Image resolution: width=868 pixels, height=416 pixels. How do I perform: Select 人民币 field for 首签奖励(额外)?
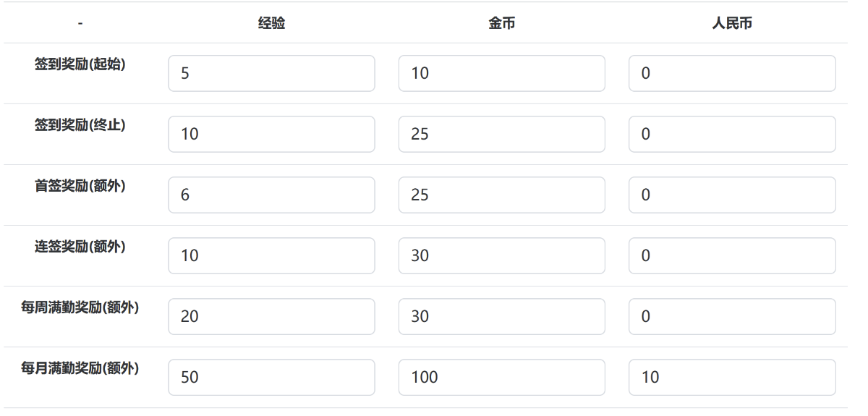tap(731, 195)
